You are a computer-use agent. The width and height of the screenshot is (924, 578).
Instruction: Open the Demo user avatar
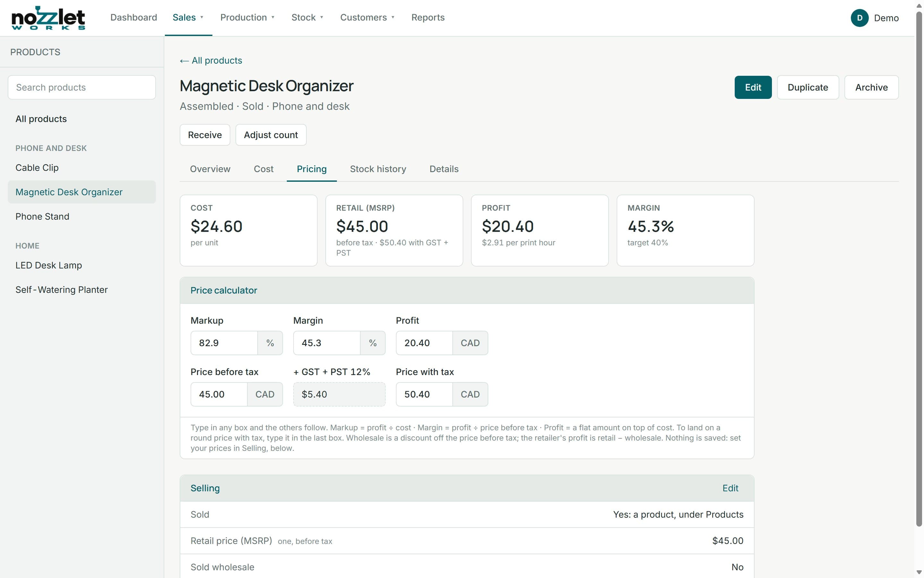[860, 18]
